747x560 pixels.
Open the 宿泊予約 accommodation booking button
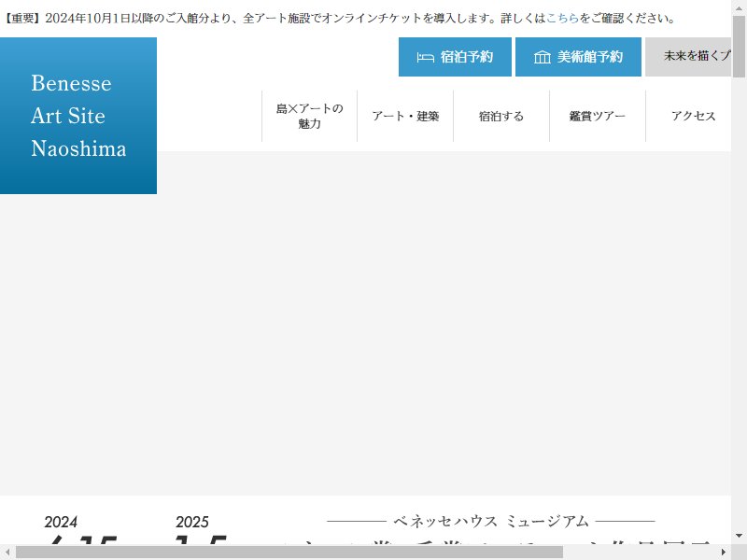[455, 57]
